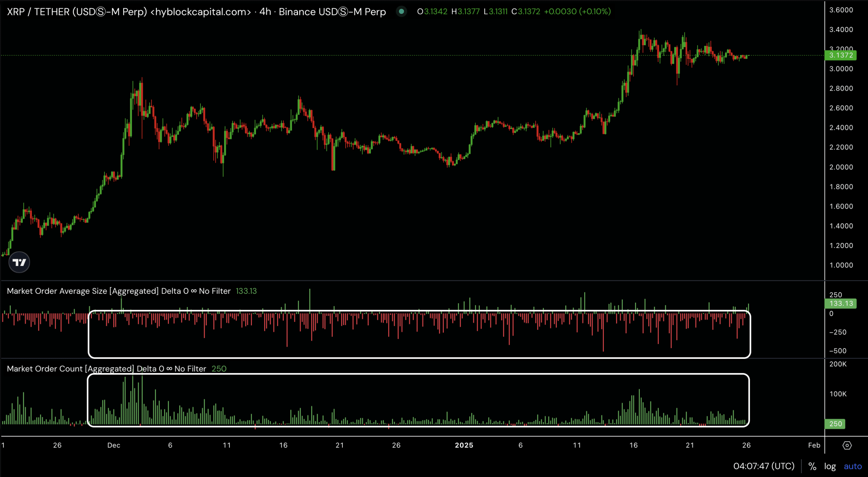
Task: Click the Binance USDⓈ-M Perp exchange text
Action: (332, 12)
